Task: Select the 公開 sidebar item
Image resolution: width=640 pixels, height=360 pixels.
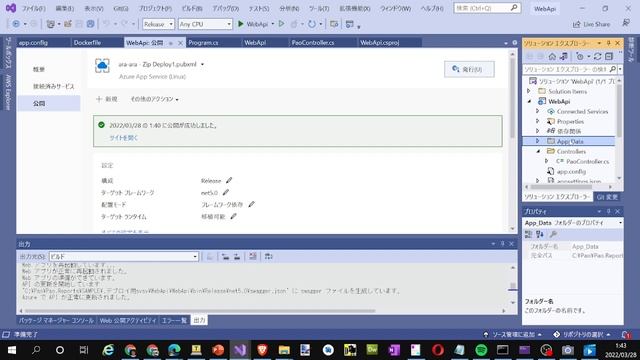Action: pyautogui.click(x=39, y=104)
